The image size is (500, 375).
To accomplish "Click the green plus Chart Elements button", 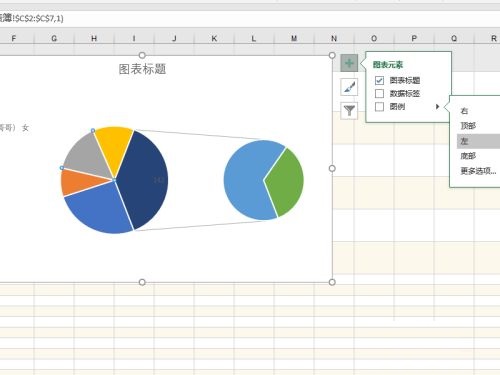I will [349, 63].
